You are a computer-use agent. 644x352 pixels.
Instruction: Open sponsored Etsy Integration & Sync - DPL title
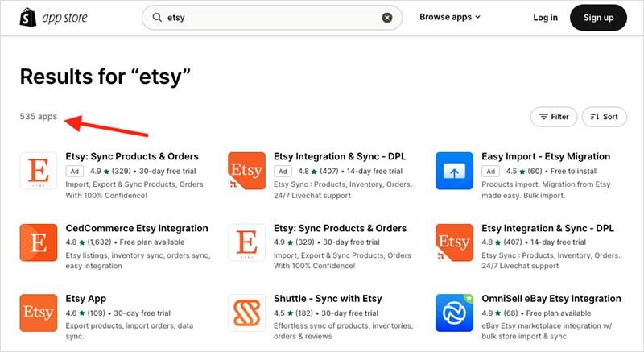pos(340,156)
